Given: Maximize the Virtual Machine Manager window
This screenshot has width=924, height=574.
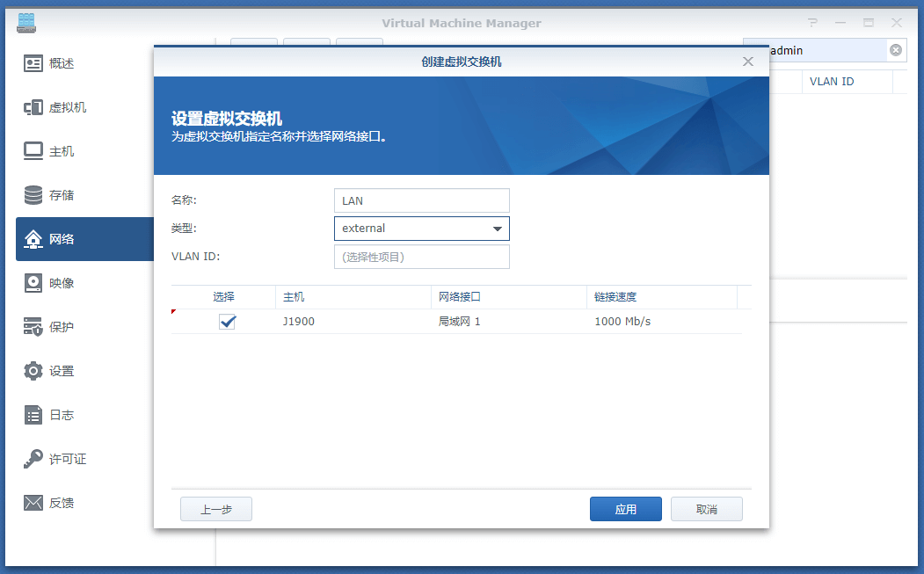Looking at the screenshot, I should click(x=869, y=23).
